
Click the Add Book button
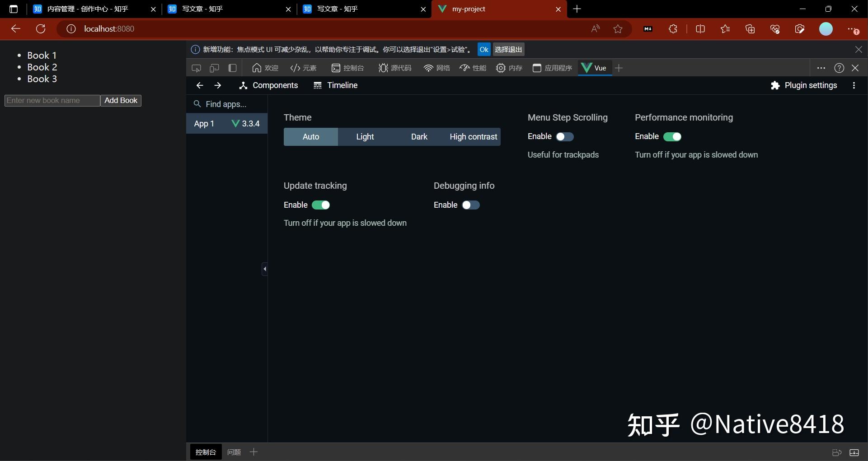pyautogui.click(x=120, y=100)
